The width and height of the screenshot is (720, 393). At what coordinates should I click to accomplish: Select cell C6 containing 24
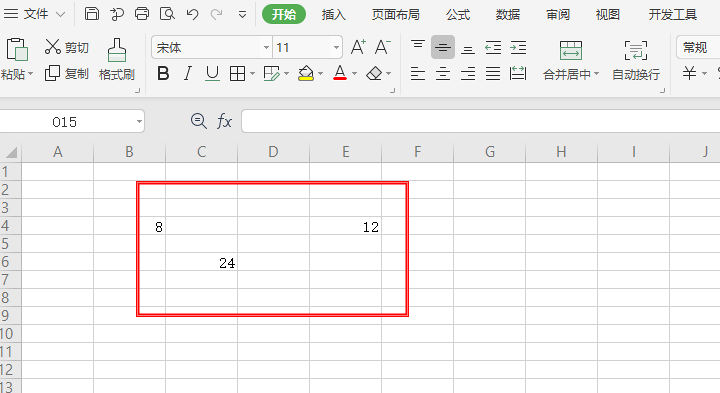[202, 262]
